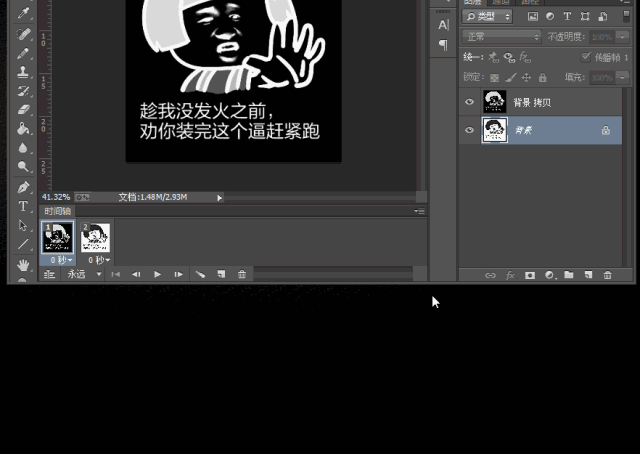Click the 背景 拷贝 layer thumbnail

[495, 102]
